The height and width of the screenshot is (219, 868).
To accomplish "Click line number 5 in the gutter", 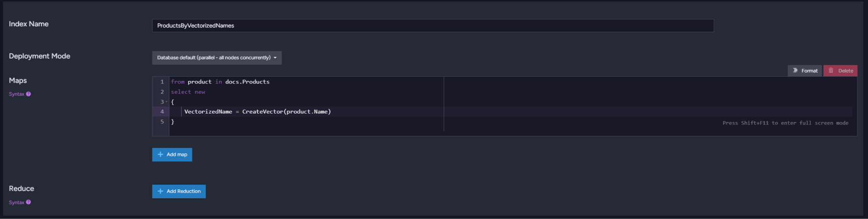I will [162, 122].
